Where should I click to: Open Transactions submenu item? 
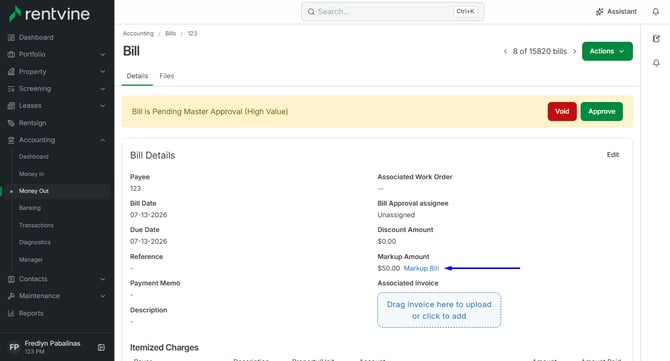(x=36, y=225)
